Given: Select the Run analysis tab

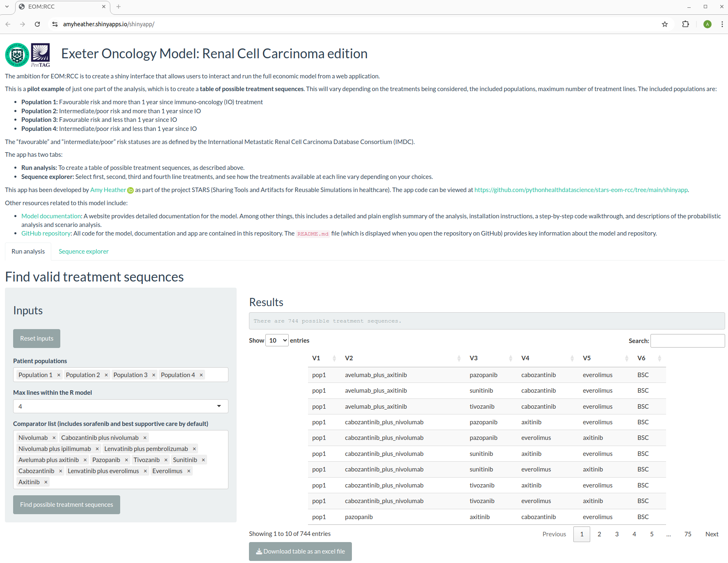Looking at the screenshot, I should point(28,252).
